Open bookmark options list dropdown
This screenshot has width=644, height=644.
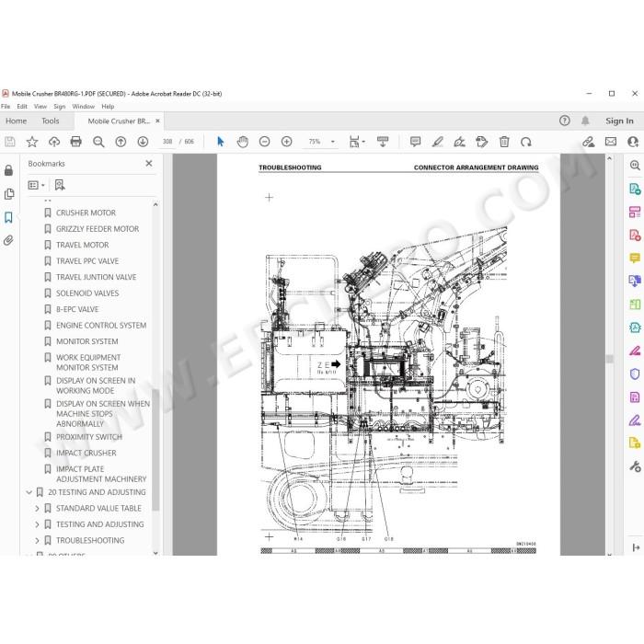tap(36, 185)
